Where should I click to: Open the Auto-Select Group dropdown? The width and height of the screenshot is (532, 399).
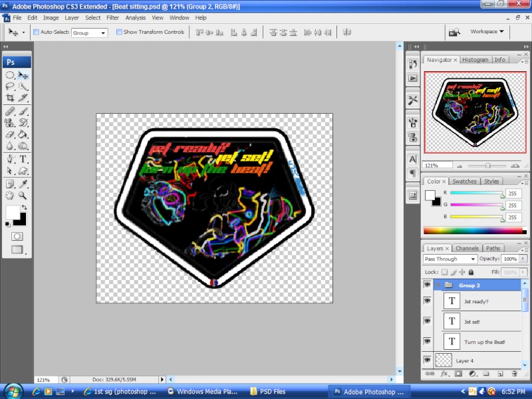(90, 33)
